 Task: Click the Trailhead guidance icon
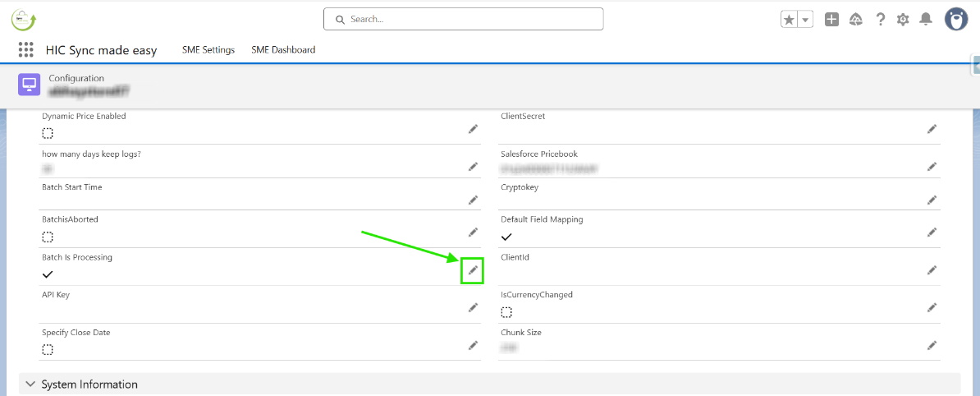tap(856, 20)
